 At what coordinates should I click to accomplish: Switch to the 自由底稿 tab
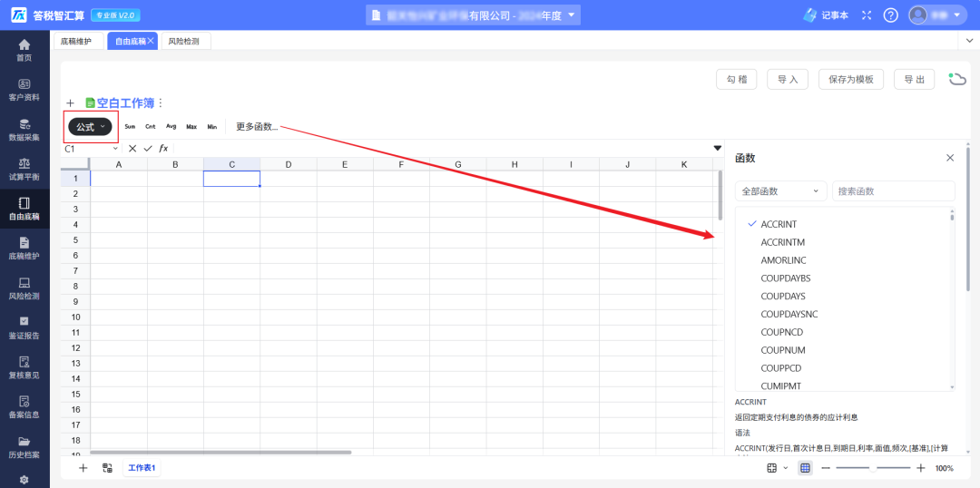pos(130,41)
